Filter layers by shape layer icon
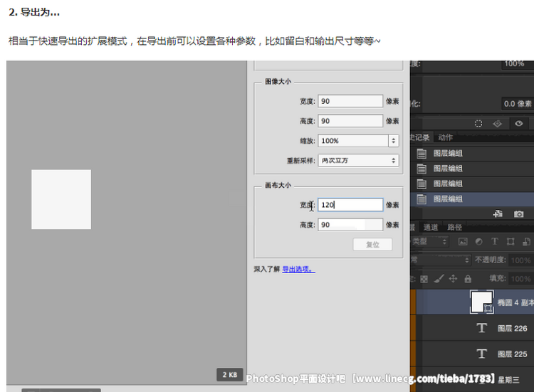The height and width of the screenshot is (392, 534). [x=511, y=242]
